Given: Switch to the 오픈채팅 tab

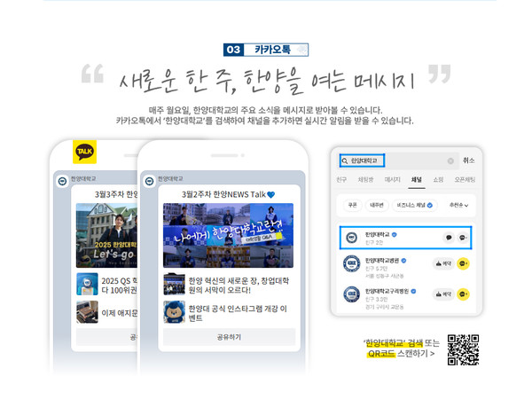Looking at the screenshot, I should coord(465,179).
